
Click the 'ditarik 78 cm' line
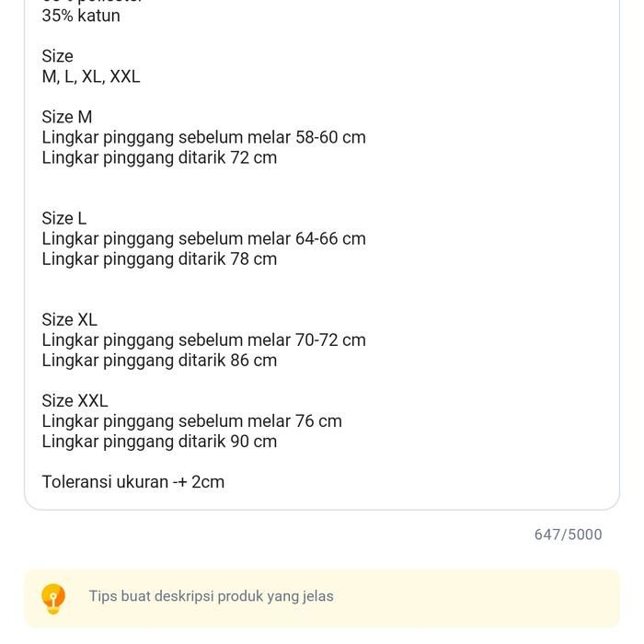click(x=159, y=259)
